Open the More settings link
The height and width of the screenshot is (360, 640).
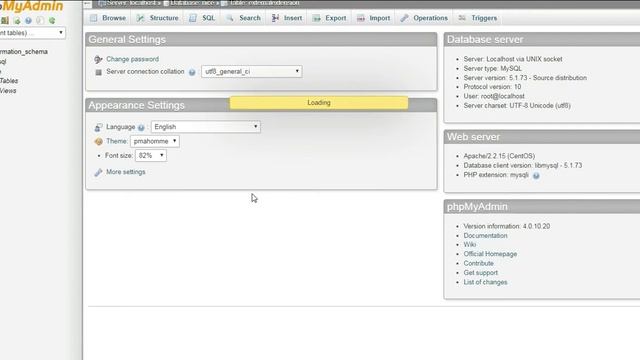[126, 172]
